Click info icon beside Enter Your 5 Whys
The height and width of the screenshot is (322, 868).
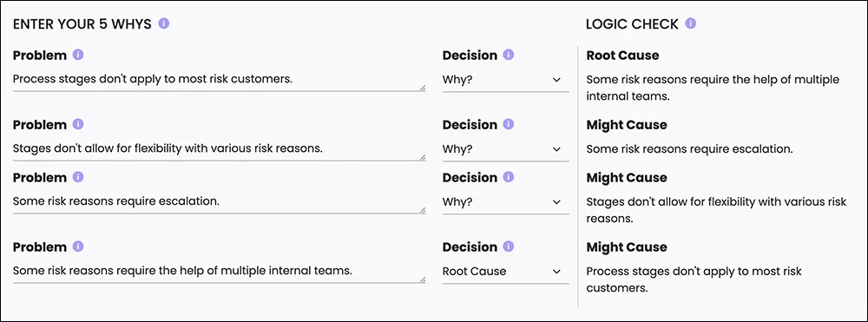pos(163,23)
